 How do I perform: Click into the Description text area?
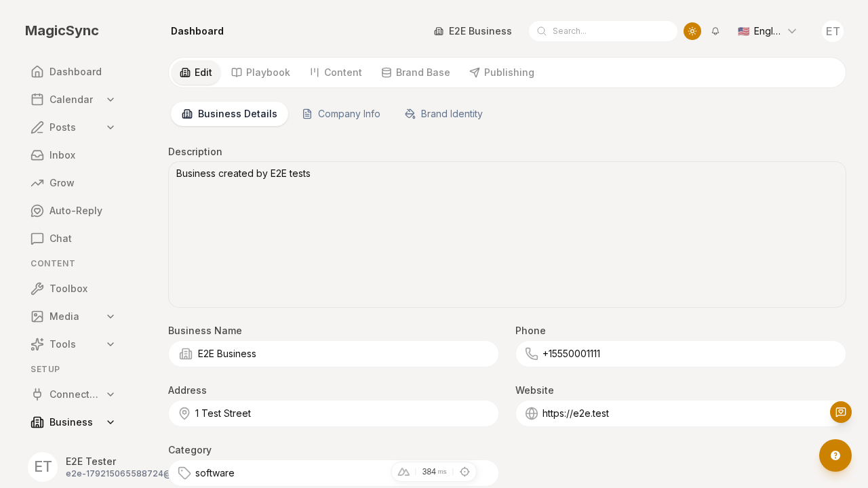(x=507, y=235)
